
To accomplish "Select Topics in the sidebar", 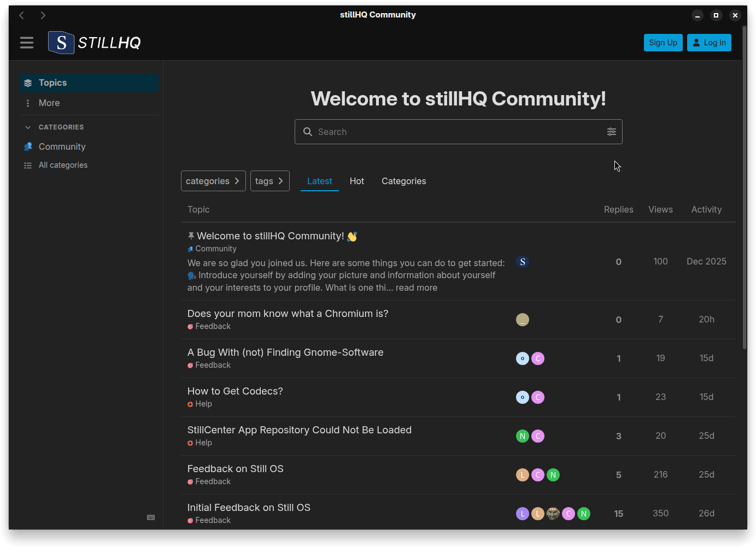I will pyautogui.click(x=89, y=83).
